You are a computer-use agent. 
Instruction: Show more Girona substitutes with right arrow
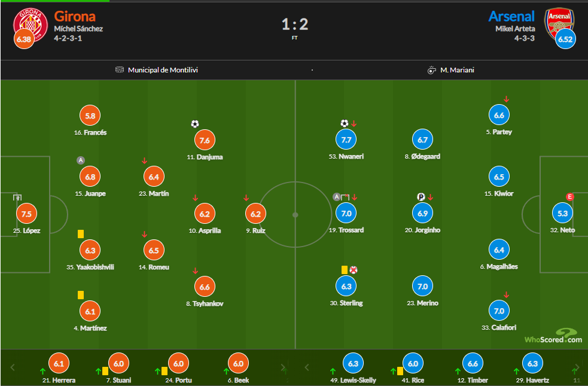[x=284, y=367]
